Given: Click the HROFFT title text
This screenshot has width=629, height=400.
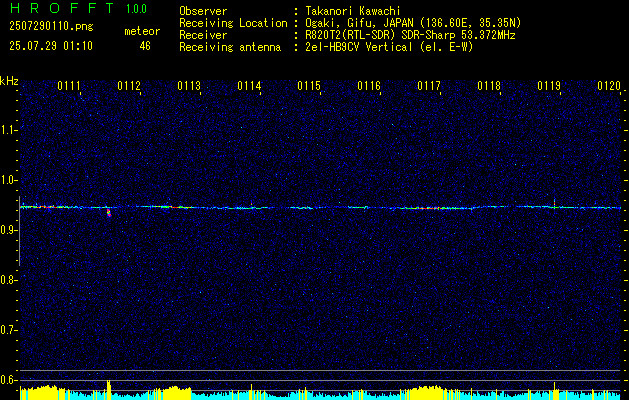Looking at the screenshot, I should (x=62, y=8).
